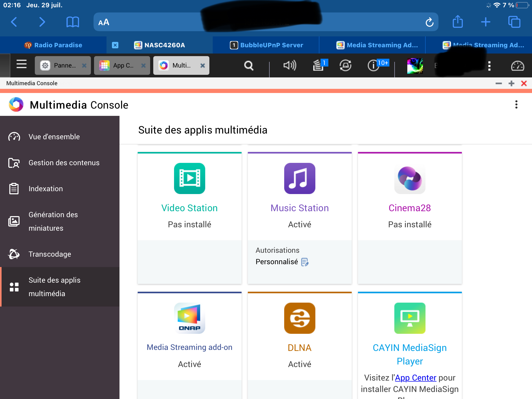Go to Transcodage sidebar section
Viewport: 532px width, 399px height.
(x=50, y=254)
